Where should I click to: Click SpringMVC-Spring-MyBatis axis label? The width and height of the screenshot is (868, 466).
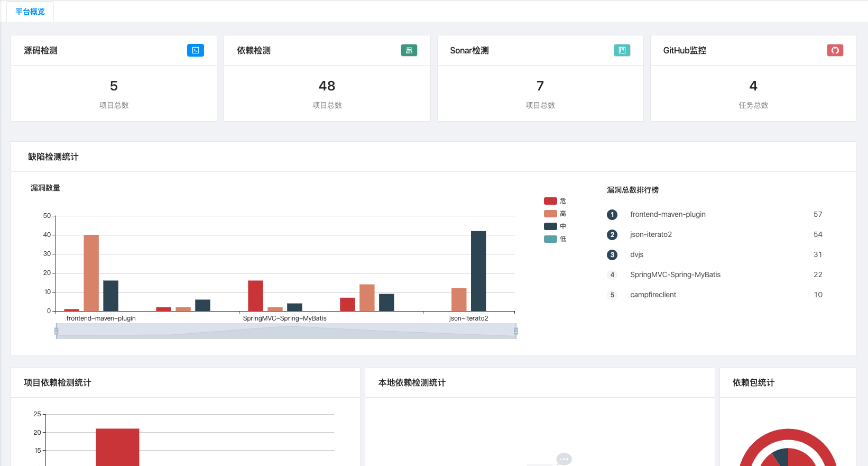click(285, 318)
